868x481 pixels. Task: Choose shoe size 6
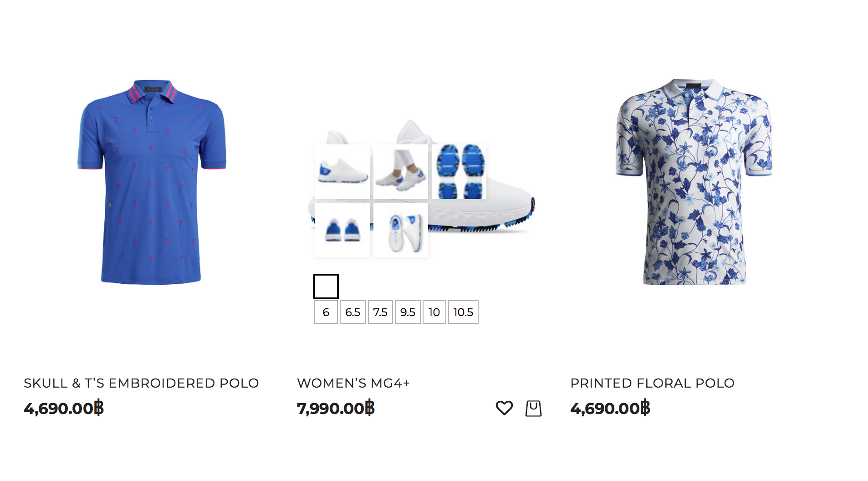click(x=326, y=312)
